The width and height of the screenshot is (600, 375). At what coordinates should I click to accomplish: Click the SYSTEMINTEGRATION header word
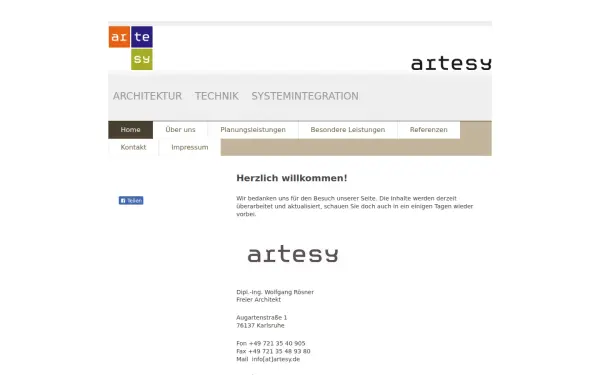click(305, 96)
